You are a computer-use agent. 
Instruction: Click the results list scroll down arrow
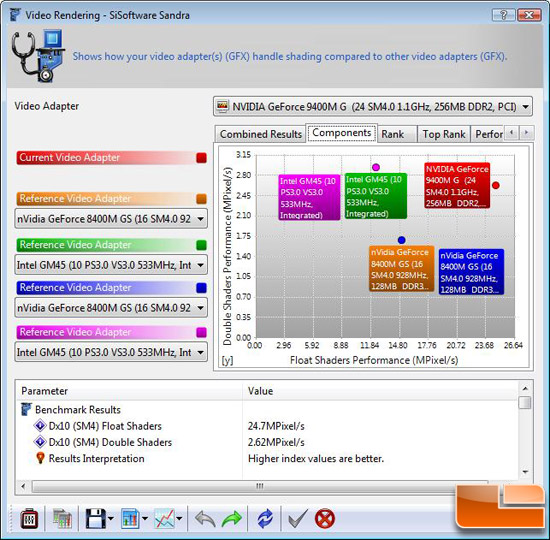point(525,472)
